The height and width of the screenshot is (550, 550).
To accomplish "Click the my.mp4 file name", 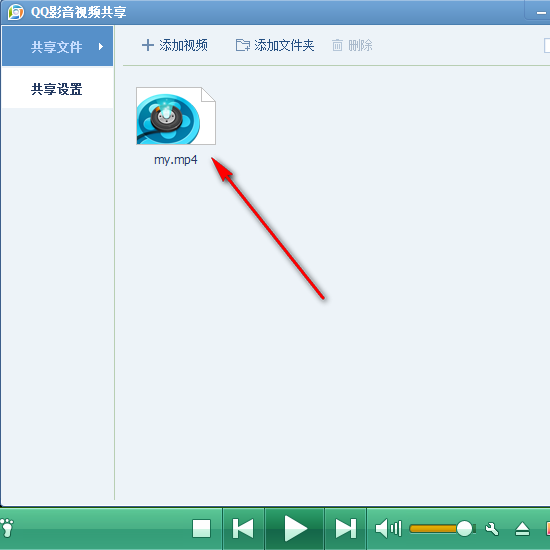I will pyautogui.click(x=176, y=160).
